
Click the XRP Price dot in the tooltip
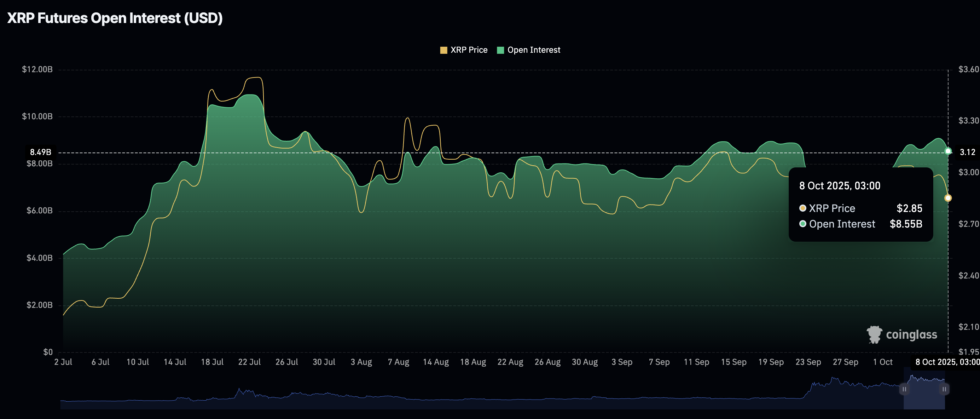(x=803, y=208)
